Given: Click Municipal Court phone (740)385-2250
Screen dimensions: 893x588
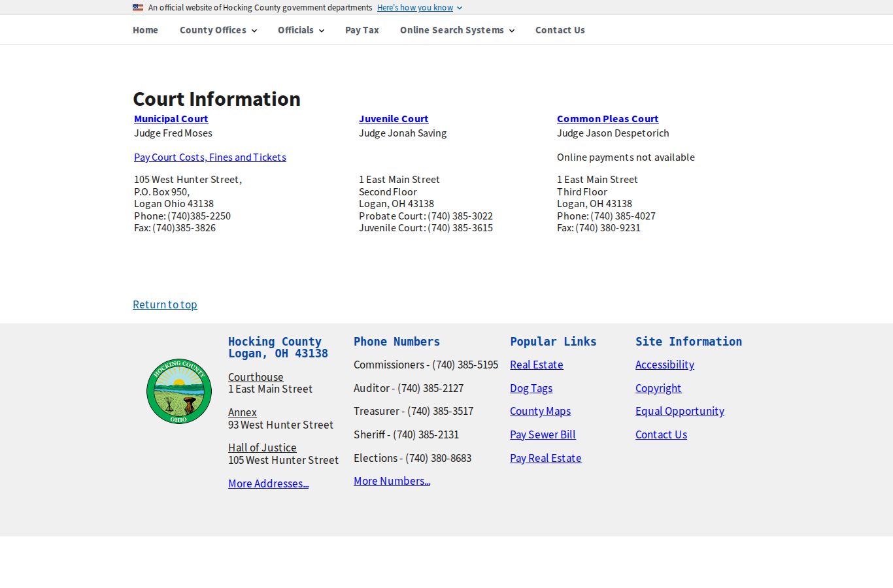Looking at the screenshot, I should coord(182,216).
